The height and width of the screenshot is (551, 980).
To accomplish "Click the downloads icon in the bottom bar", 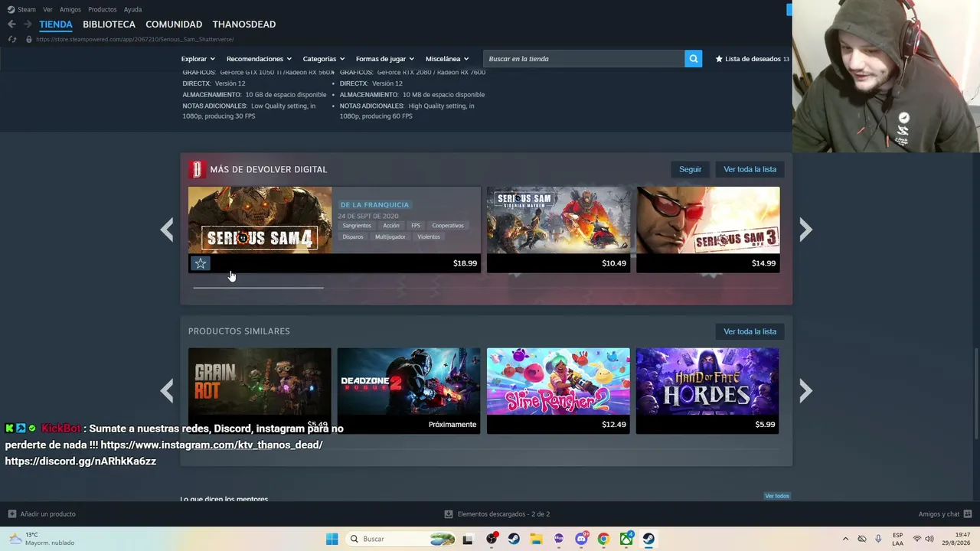I will 449,514.
